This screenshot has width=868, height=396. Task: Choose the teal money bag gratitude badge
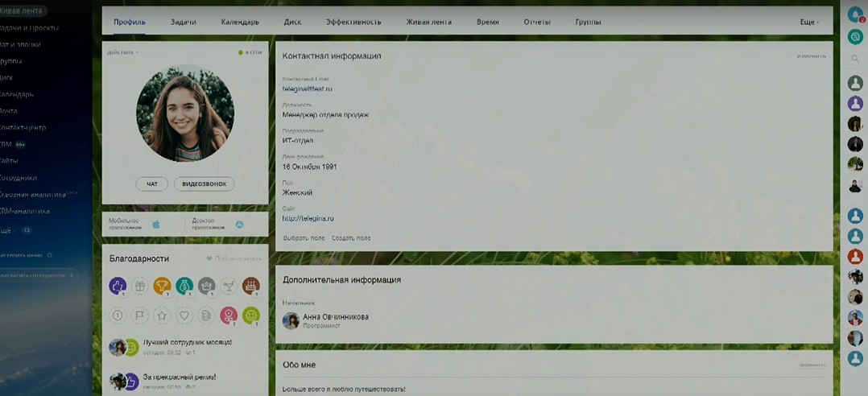tap(184, 286)
